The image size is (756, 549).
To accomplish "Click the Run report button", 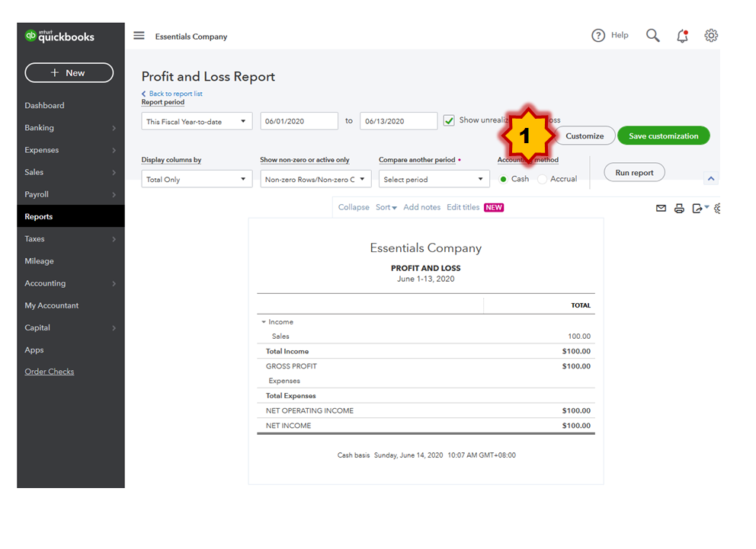I will (x=634, y=173).
